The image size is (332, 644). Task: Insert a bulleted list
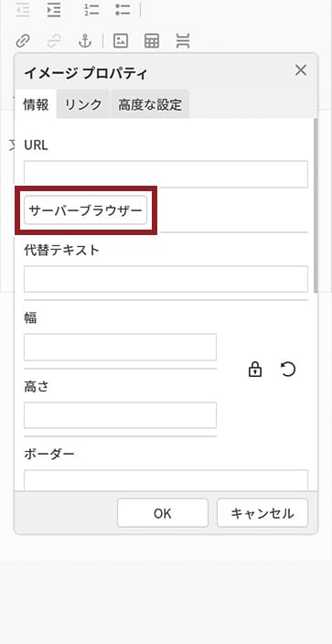point(123,11)
